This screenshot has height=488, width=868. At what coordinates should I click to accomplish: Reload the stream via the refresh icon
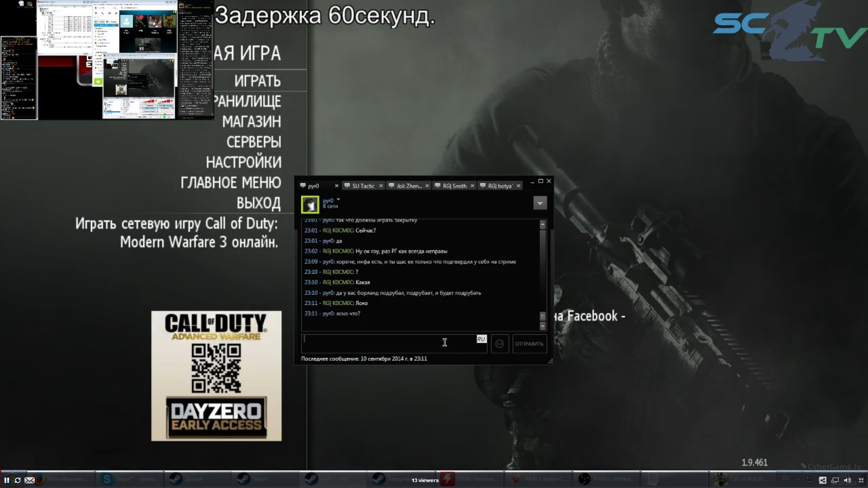pyautogui.click(x=18, y=480)
